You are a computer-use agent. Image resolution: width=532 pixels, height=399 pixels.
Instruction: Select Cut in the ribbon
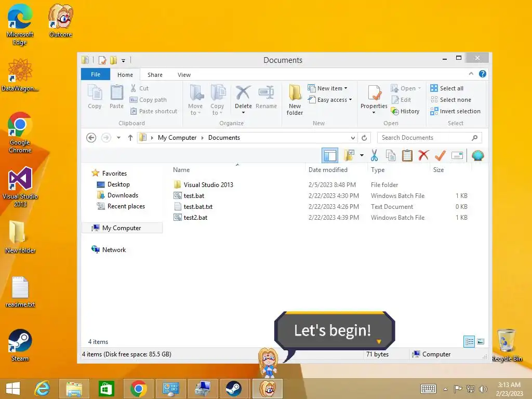[x=140, y=88]
